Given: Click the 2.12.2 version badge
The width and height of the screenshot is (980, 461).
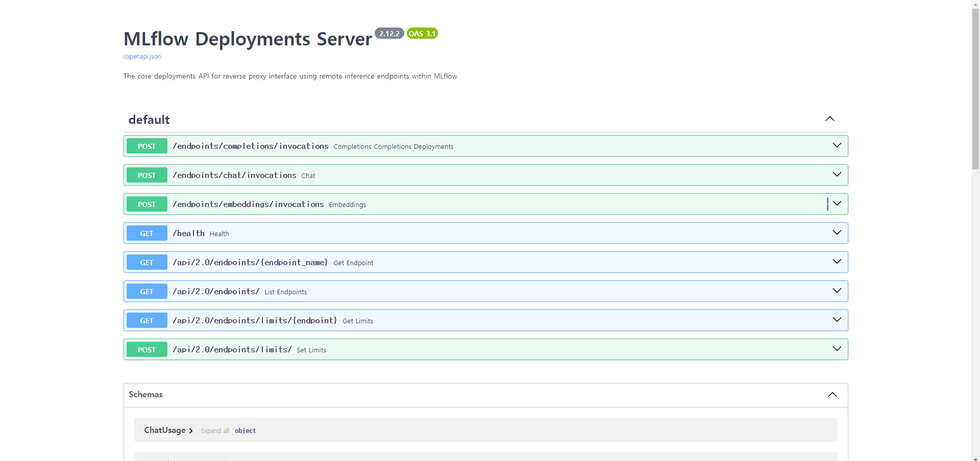Looking at the screenshot, I should (x=389, y=34).
